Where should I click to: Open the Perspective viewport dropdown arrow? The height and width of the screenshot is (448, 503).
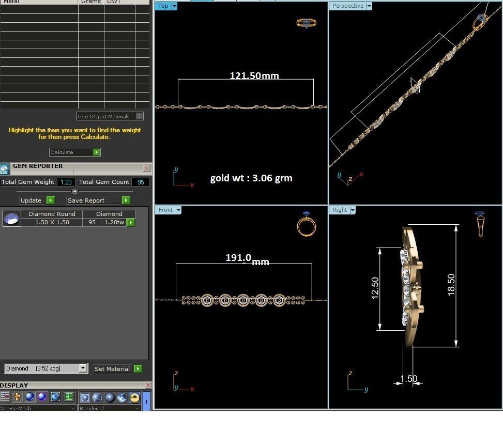pos(369,6)
